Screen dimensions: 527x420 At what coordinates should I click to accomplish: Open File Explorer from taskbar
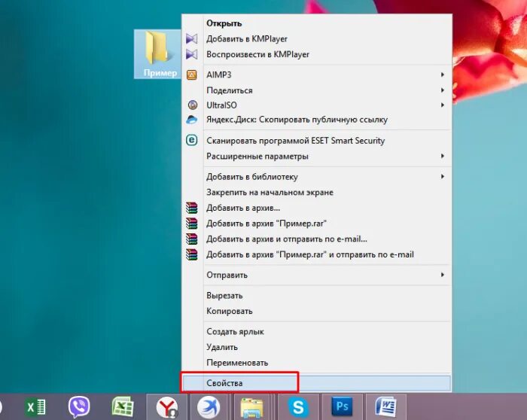tap(252, 407)
